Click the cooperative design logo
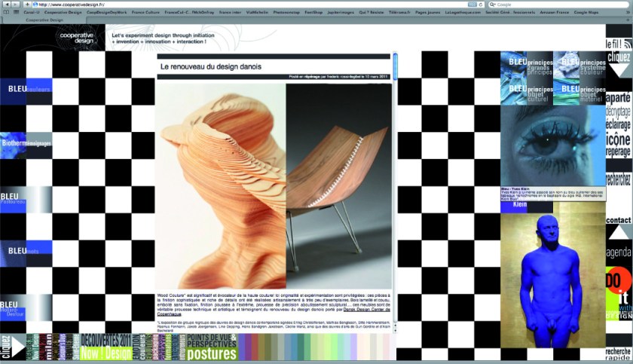 [77, 38]
